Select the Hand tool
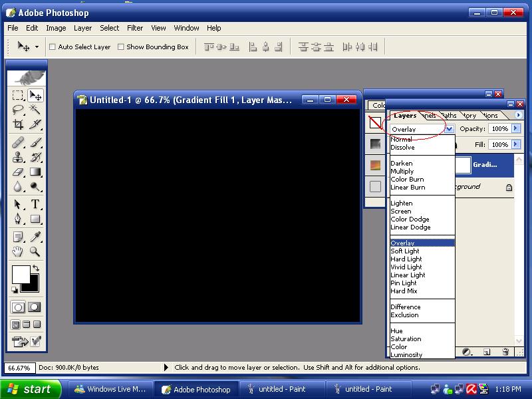This screenshot has width=532, height=399. point(19,251)
